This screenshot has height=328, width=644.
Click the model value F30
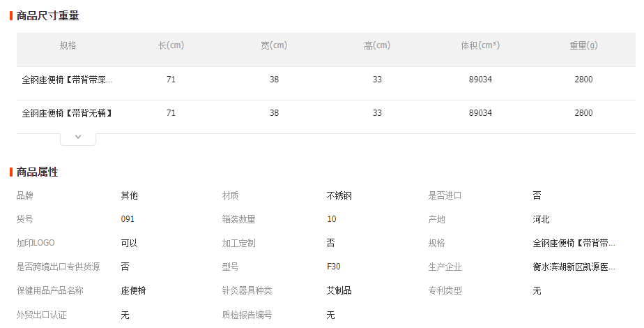tap(333, 267)
